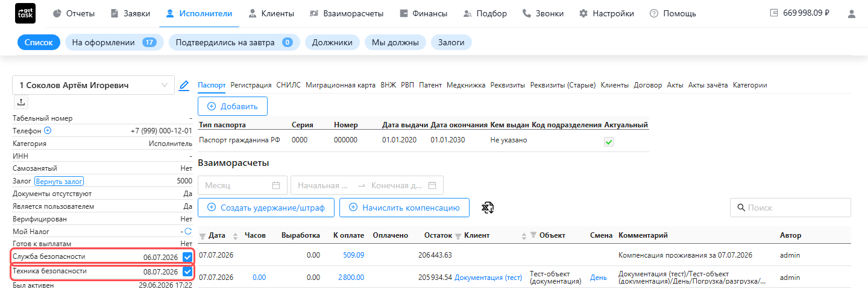Screen dimensions: 868x289
Task: Open calendar icon in Месяц field
Action: click(x=276, y=185)
